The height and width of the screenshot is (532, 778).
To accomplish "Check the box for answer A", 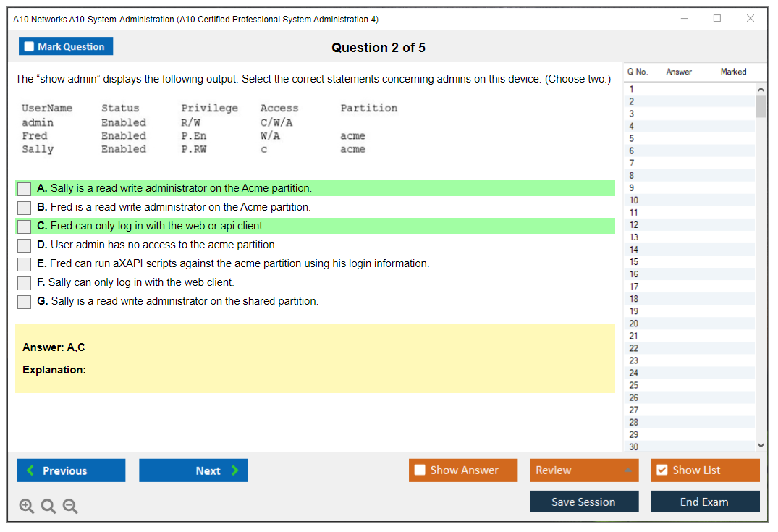I will click(x=25, y=189).
